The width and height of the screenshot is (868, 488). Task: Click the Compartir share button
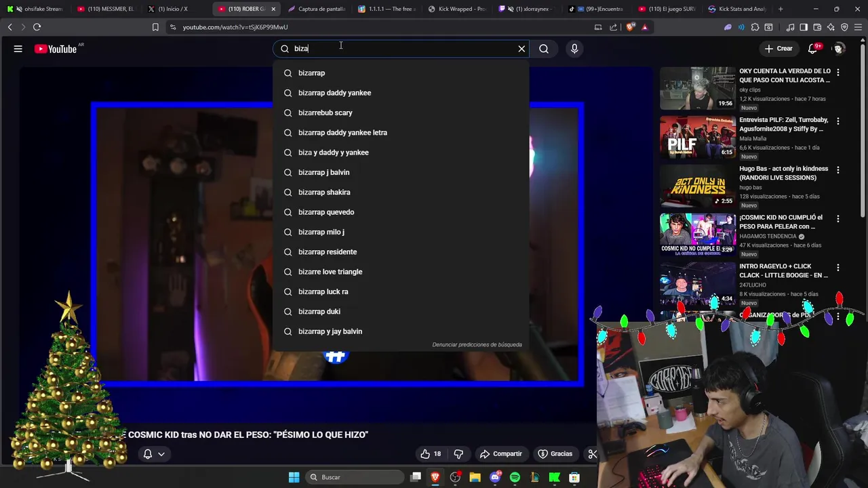(501, 453)
